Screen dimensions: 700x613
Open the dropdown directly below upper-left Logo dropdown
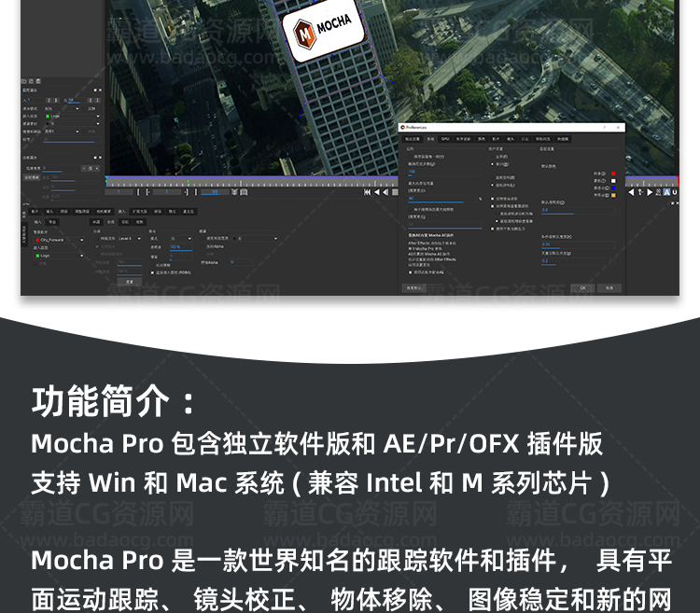point(72,123)
